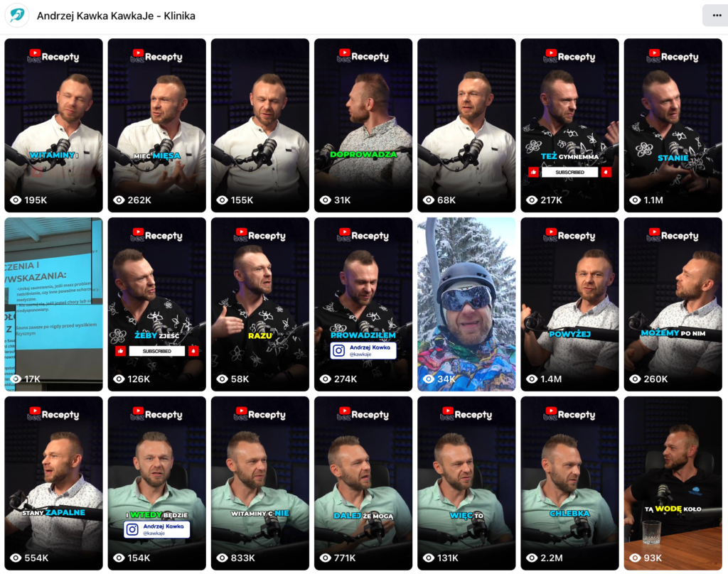Screen dimensions: 728x574
Task: Click the SUBSCRIBED button on the 217K reel
Action: 569,172
